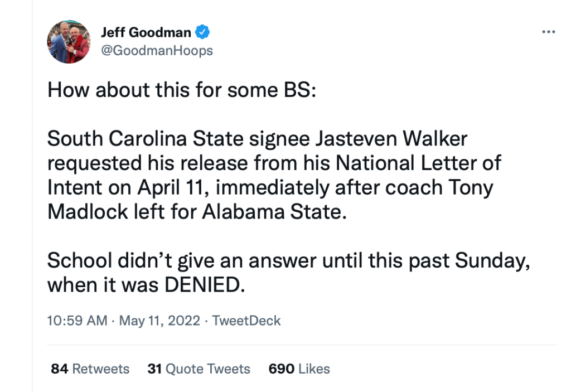Click the line "How about this for some BS:"

pyautogui.click(x=182, y=90)
